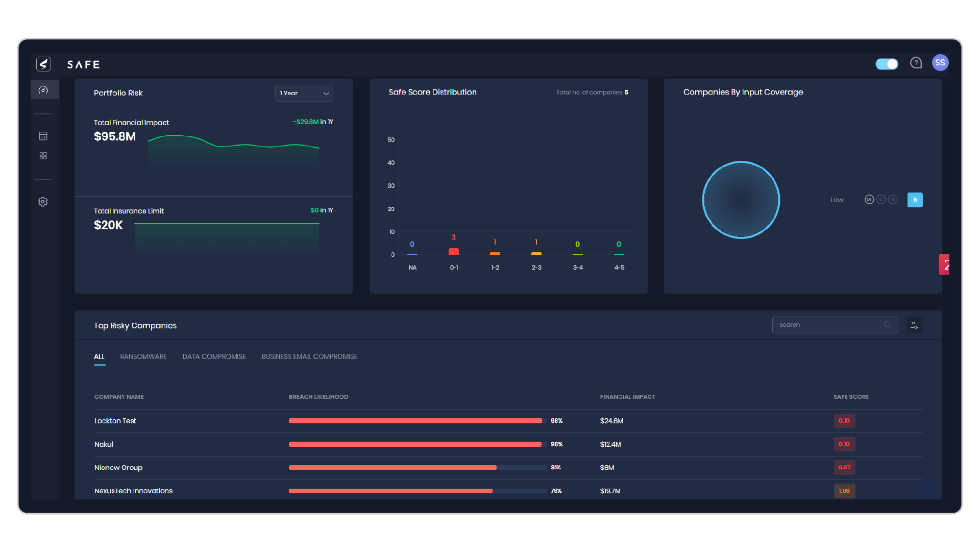Toggle the blue theme switch in header
This screenshot has width=980, height=552.
point(887,64)
